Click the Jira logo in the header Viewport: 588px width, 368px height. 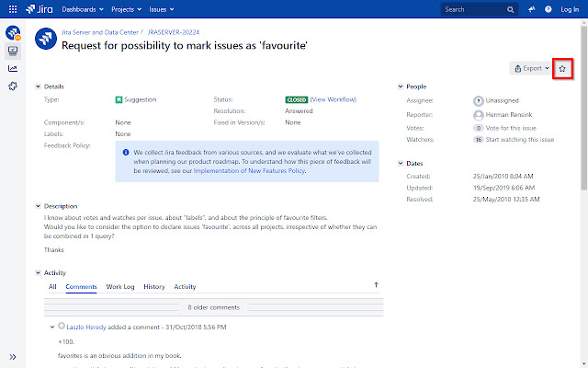[x=40, y=9]
